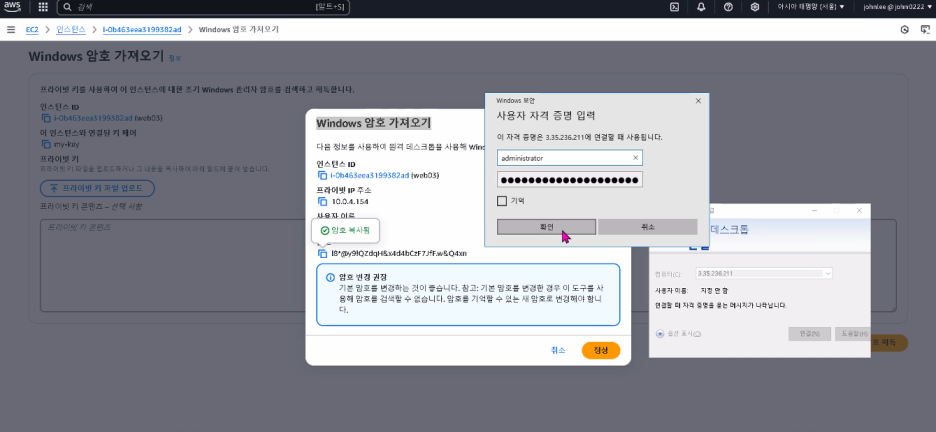Select the decrypted password text
Image resolution: width=936 pixels, height=432 pixels.
pos(399,253)
